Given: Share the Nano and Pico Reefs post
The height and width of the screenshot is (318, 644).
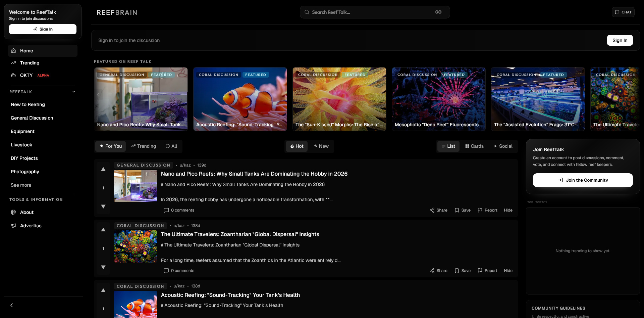Looking at the screenshot, I should click(438, 210).
